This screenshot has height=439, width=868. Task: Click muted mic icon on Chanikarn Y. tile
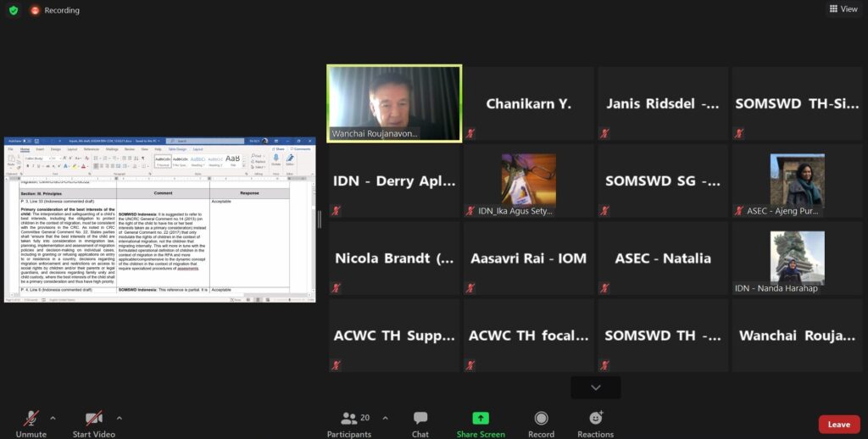pyautogui.click(x=470, y=133)
